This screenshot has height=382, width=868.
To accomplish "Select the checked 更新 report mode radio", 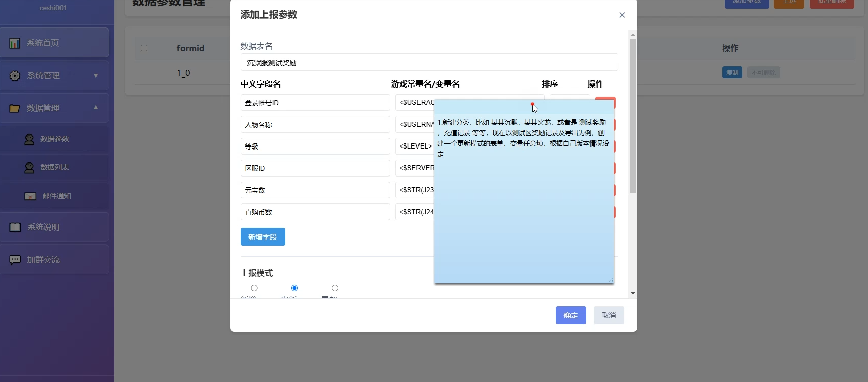I will [294, 288].
